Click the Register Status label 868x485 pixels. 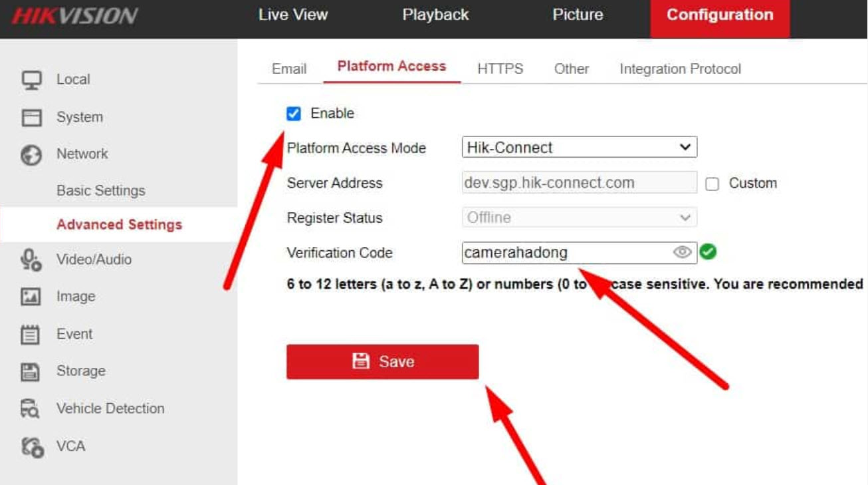click(x=334, y=218)
